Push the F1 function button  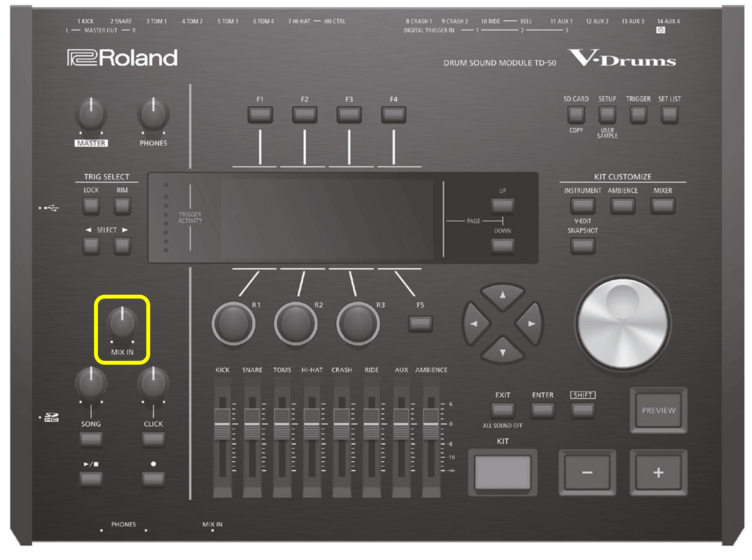click(260, 115)
